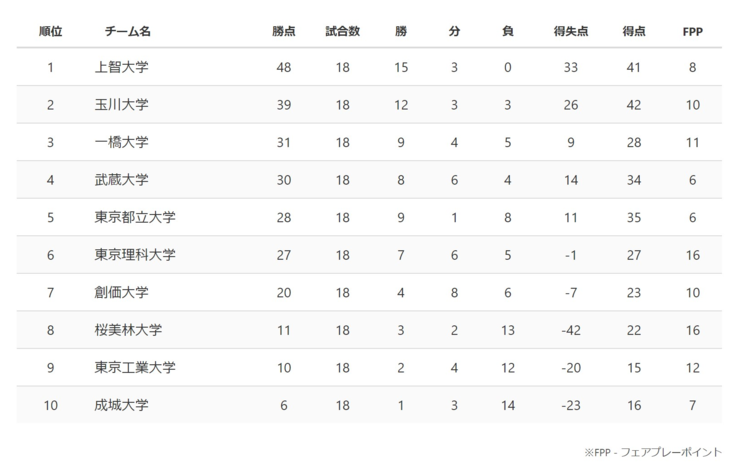Image resolution: width=736 pixels, height=472 pixels.
Task: Click 上智大学's 48 points value
Action: pyautogui.click(x=283, y=68)
